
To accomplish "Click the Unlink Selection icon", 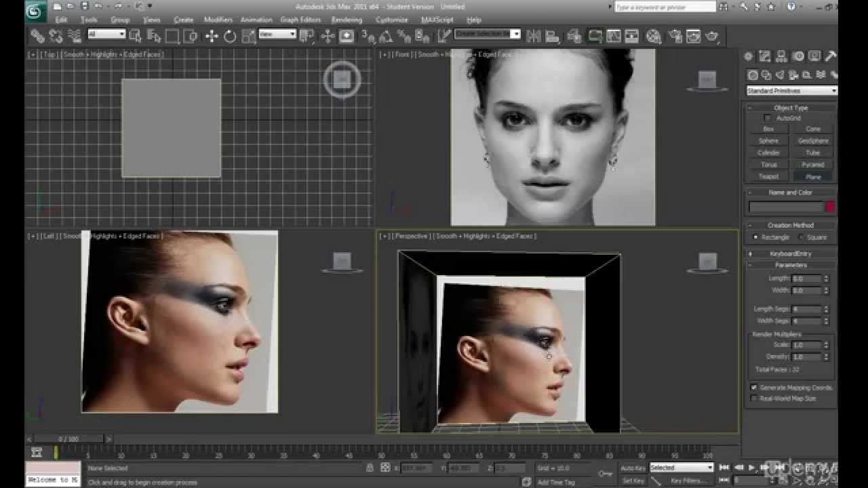I will [x=56, y=36].
